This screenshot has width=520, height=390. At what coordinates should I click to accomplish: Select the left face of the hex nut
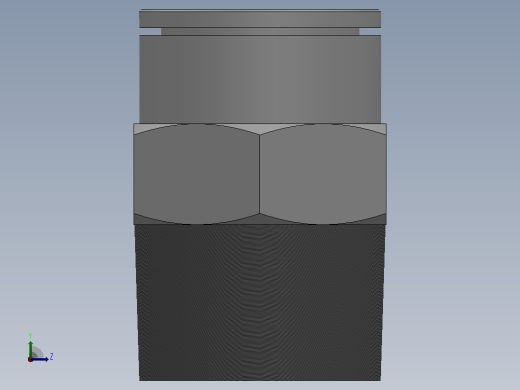(x=197, y=174)
